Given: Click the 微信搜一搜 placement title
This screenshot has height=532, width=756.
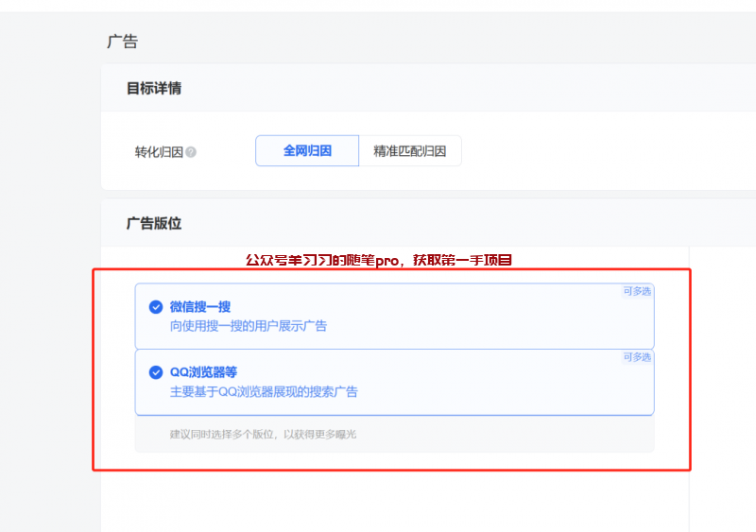Looking at the screenshot, I should click(x=200, y=307).
